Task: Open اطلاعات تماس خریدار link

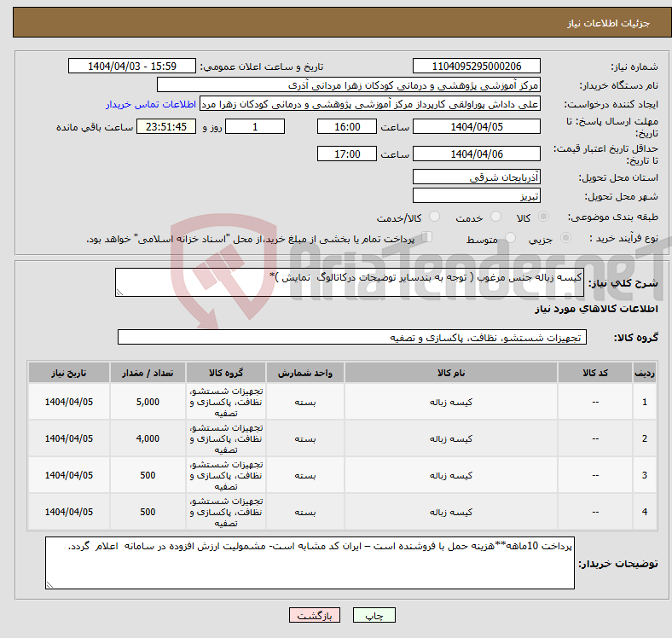Action: (151, 104)
